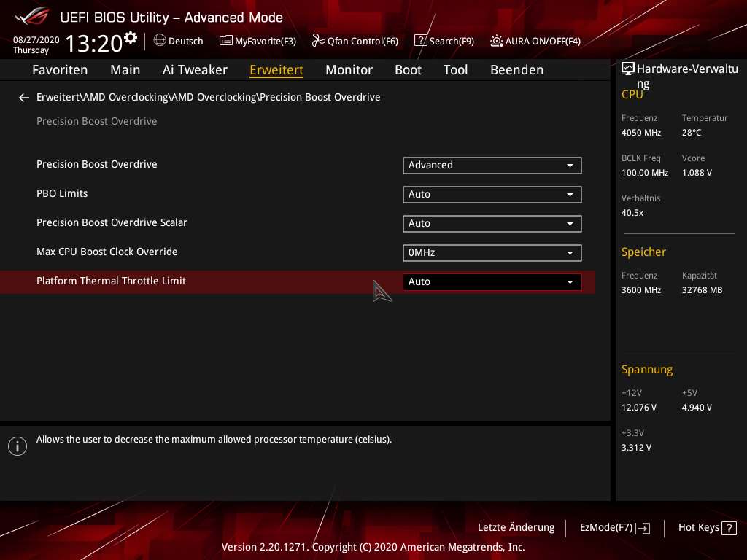Click the Qfan Control fan icon

click(318, 41)
